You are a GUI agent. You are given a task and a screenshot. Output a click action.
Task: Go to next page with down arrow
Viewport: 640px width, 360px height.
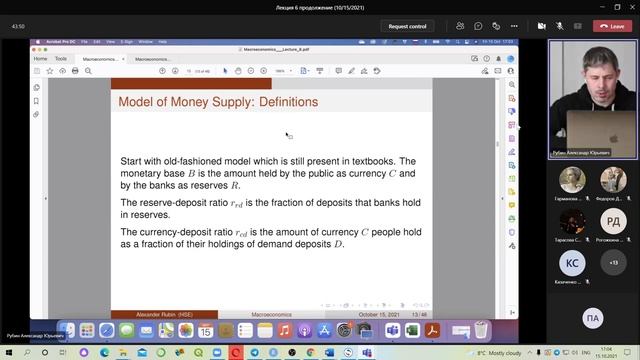[175, 71]
